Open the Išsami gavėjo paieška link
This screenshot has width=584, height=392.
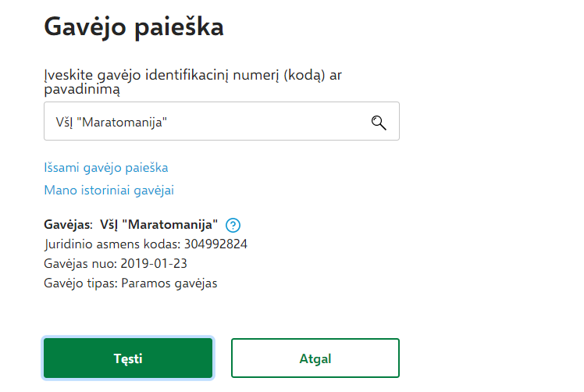105,168
